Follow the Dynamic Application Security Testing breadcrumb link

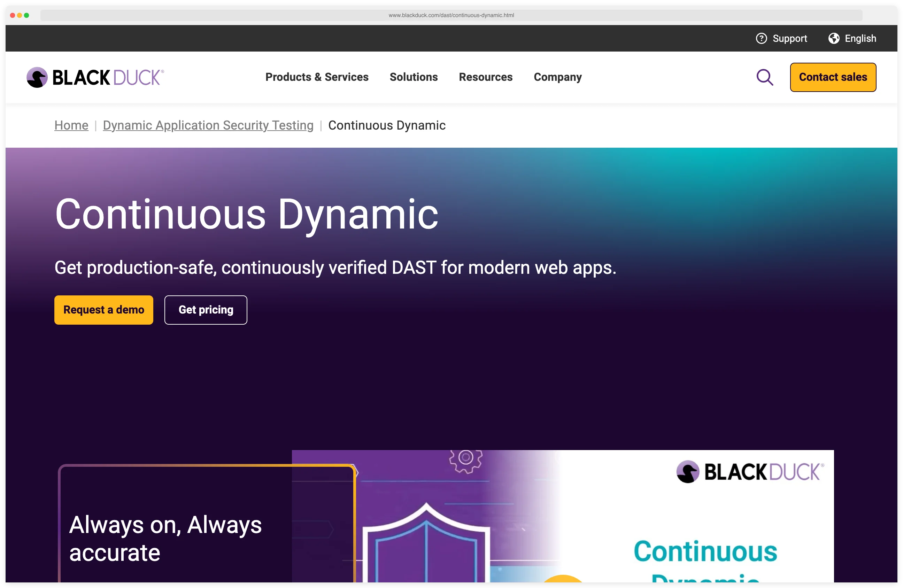pos(208,125)
